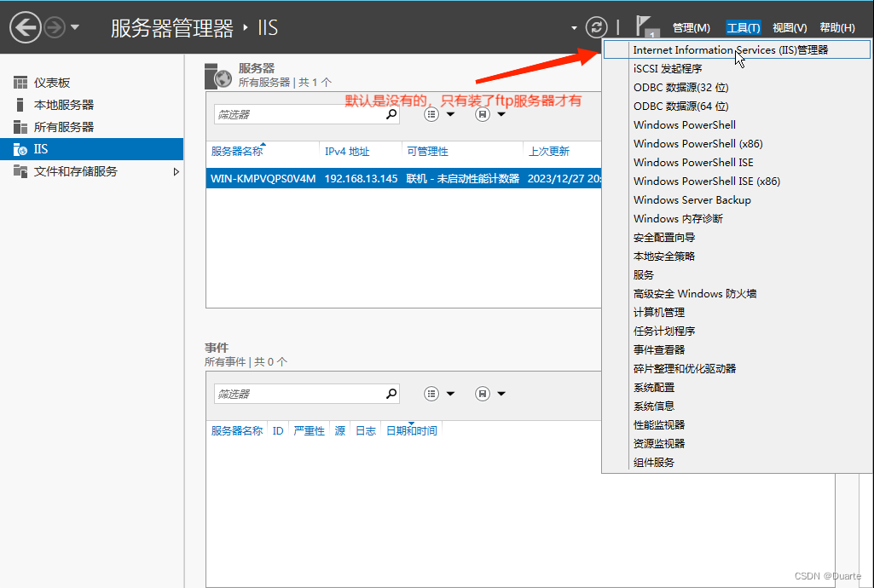Click the back navigation arrow
This screenshot has height=588, width=874.
tap(26, 27)
